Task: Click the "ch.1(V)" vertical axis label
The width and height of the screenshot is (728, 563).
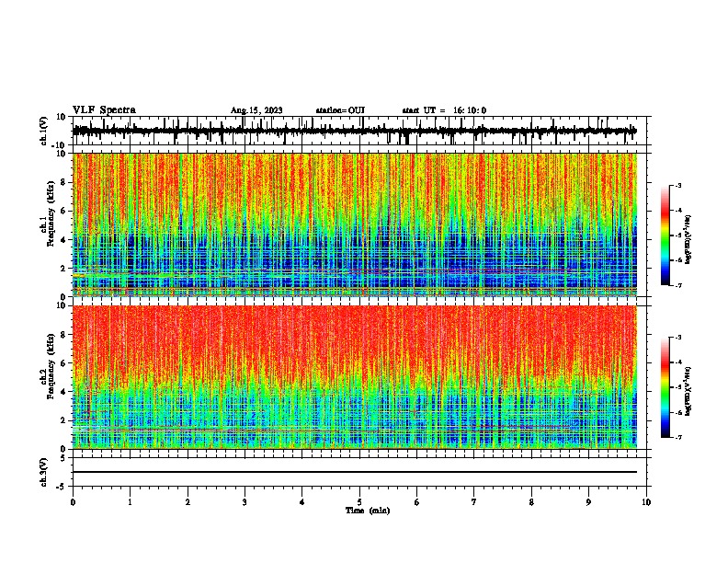Action: click(x=44, y=131)
